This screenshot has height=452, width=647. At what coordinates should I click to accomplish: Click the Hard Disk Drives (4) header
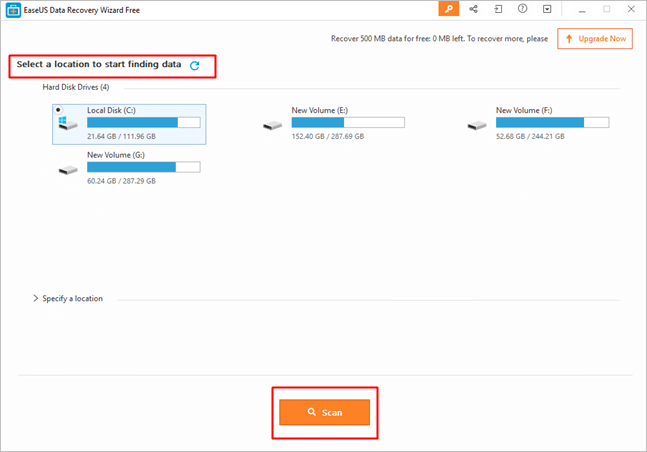[x=75, y=87]
